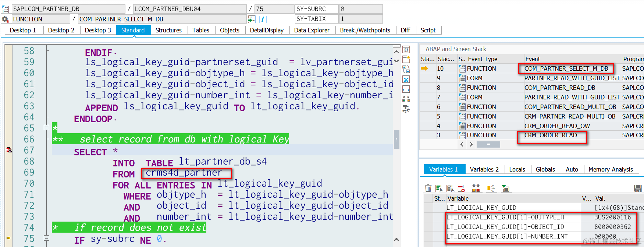Screen dimensions: 644x247
Task: Open the DetailDisplay tab
Action: coord(267,30)
